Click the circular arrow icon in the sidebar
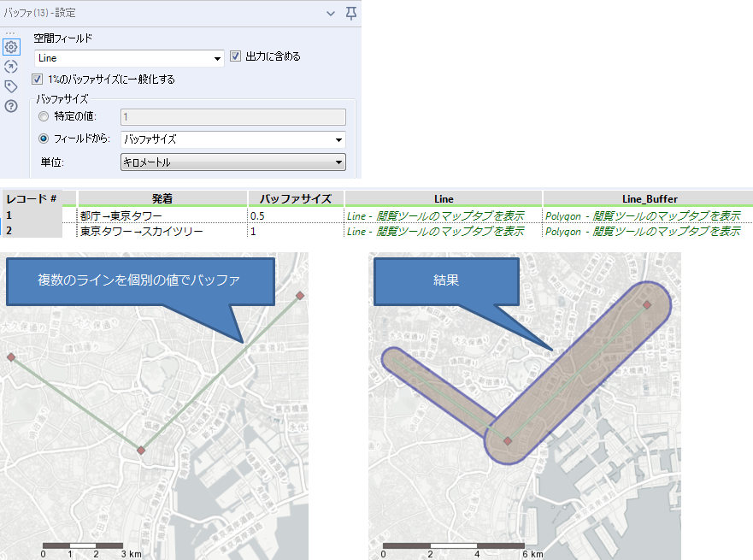The image size is (753, 560). [x=11, y=66]
